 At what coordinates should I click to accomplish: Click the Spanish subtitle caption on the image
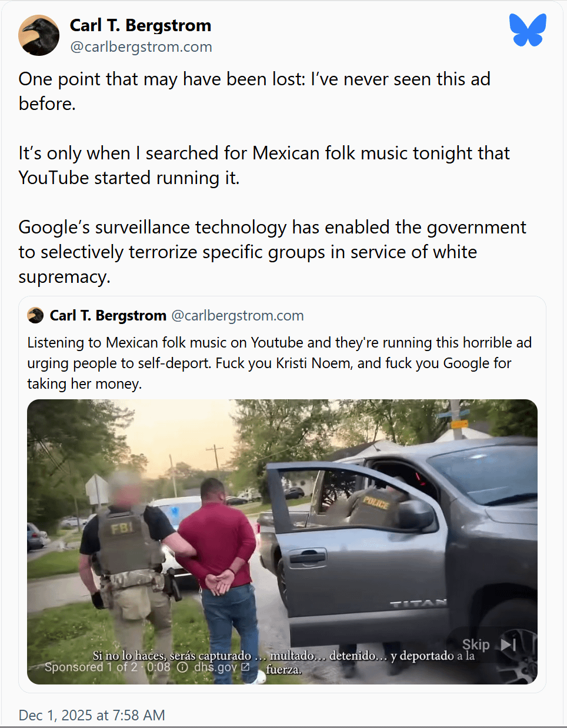coord(283,662)
